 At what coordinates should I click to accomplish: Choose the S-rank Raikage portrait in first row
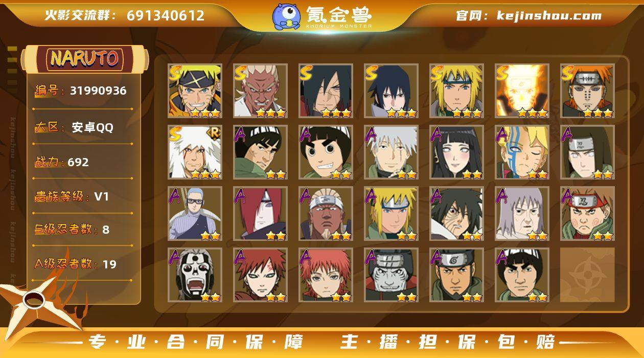tap(260, 91)
